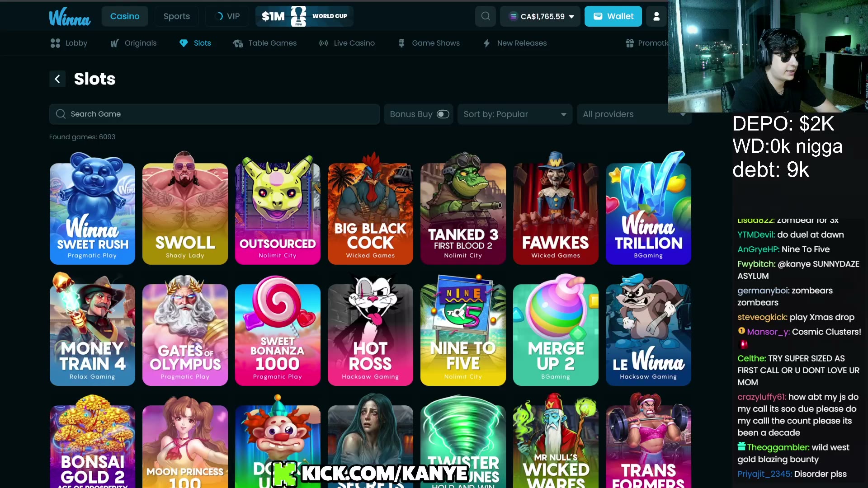Click the "Found games: 6093" text
868x488 pixels.
point(82,137)
